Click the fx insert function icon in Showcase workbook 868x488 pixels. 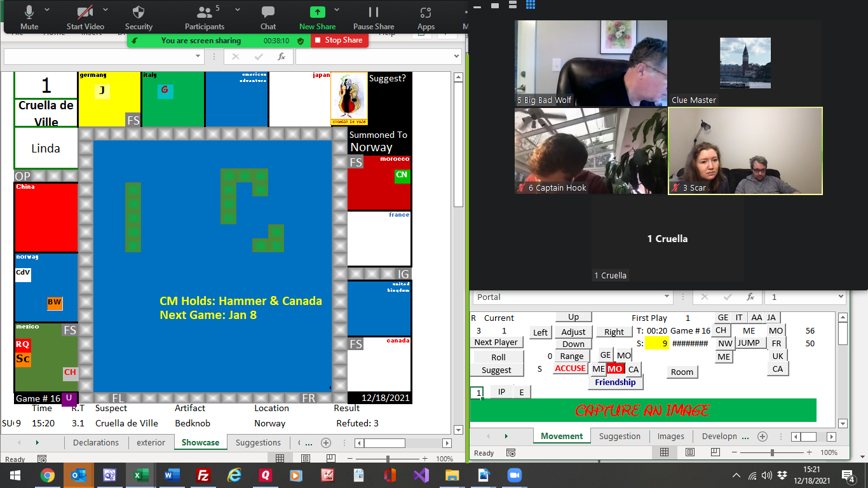pyautogui.click(x=281, y=57)
